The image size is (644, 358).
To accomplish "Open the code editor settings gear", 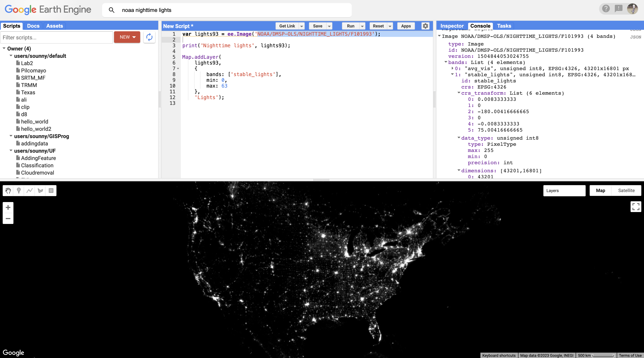I will (x=425, y=26).
